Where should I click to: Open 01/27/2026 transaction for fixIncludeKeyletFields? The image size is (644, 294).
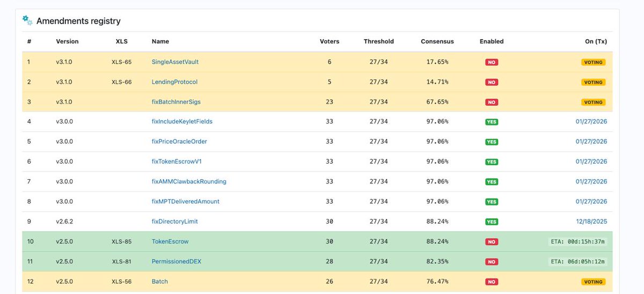tap(591, 122)
